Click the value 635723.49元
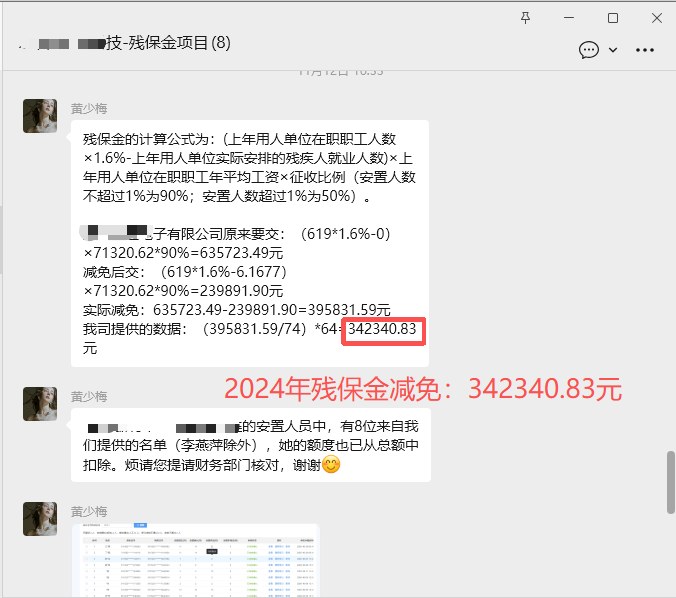676x598 pixels. [x=241, y=253]
